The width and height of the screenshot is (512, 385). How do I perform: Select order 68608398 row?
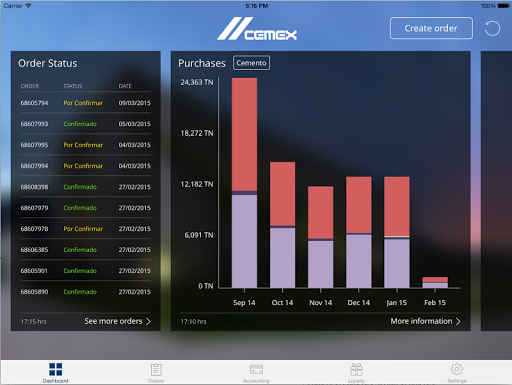click(86, 187)
